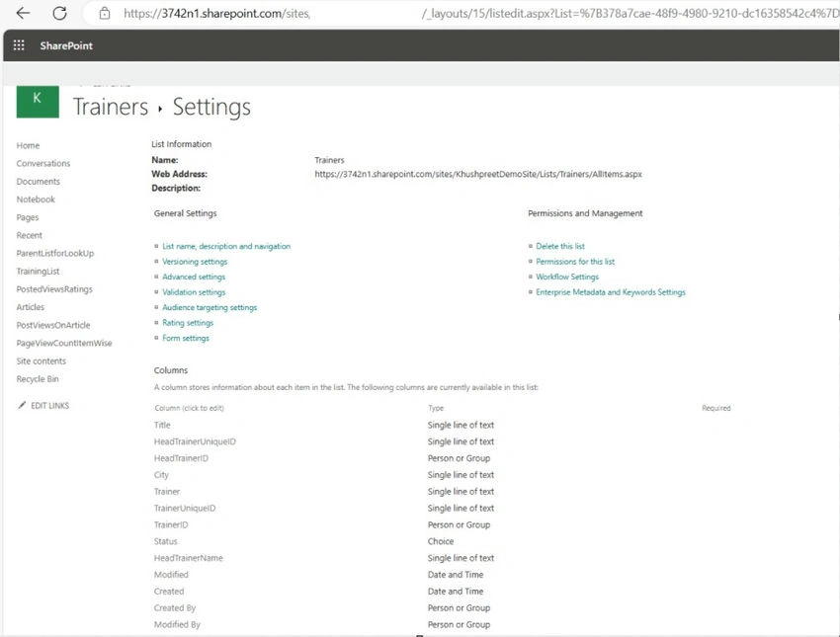Open Versioning settings
This screenshot has width=840, height=637.
[195, 262]
